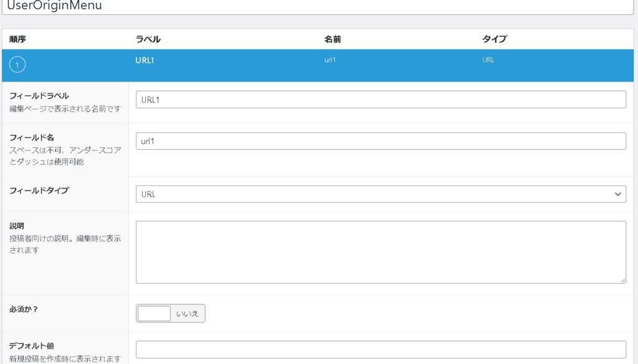Screen dimensions: 638x364
Task: Click the chevron arrow on the field type select
Action: 617,194
